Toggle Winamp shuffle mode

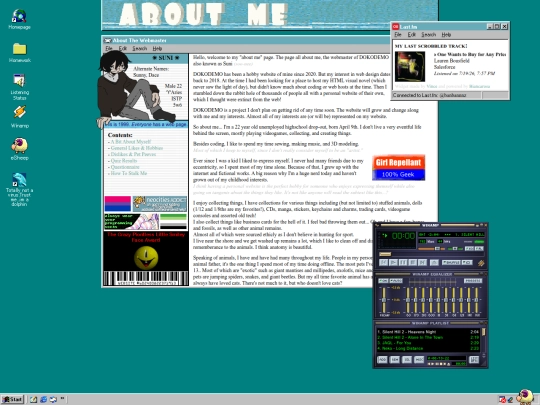pos(451,262)
